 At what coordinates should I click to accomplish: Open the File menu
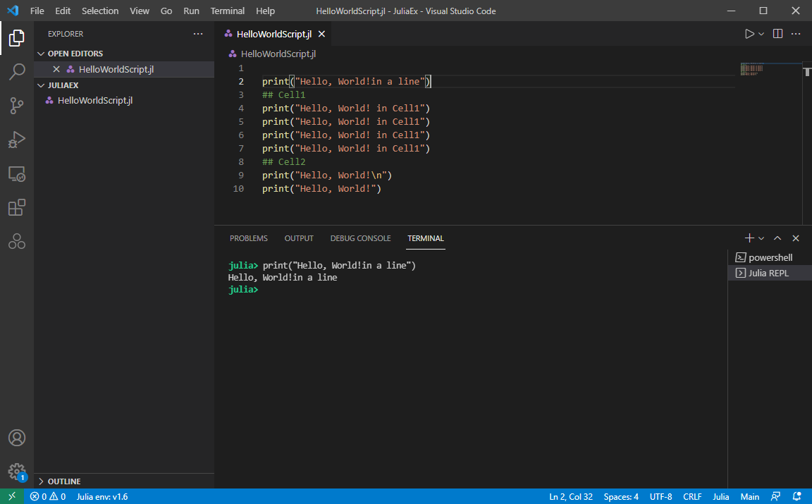click(37, 11)
